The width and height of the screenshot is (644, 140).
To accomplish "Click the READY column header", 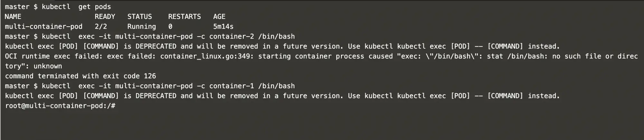I will 105,17.
